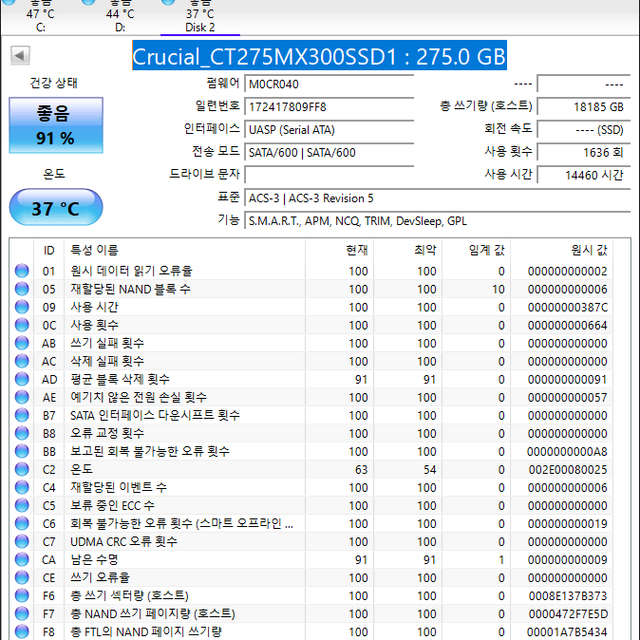Click the serial number field 172417809FF8
This screenshot has width=640, height=640.
(329, 107)
